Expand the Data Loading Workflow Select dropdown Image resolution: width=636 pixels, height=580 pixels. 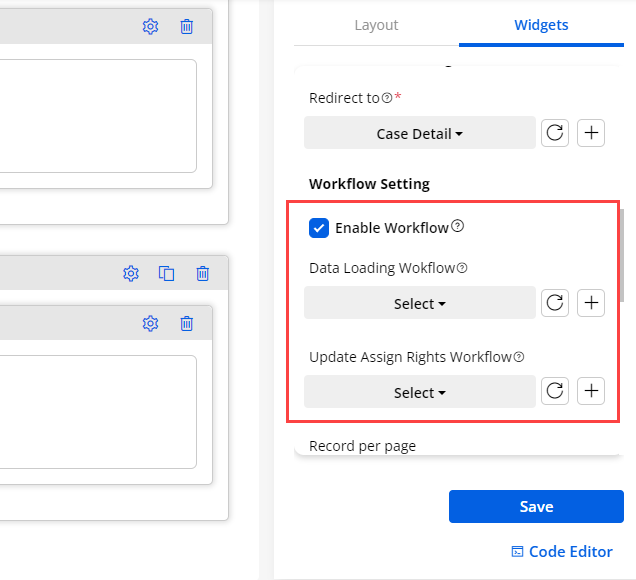click(419, 303)
